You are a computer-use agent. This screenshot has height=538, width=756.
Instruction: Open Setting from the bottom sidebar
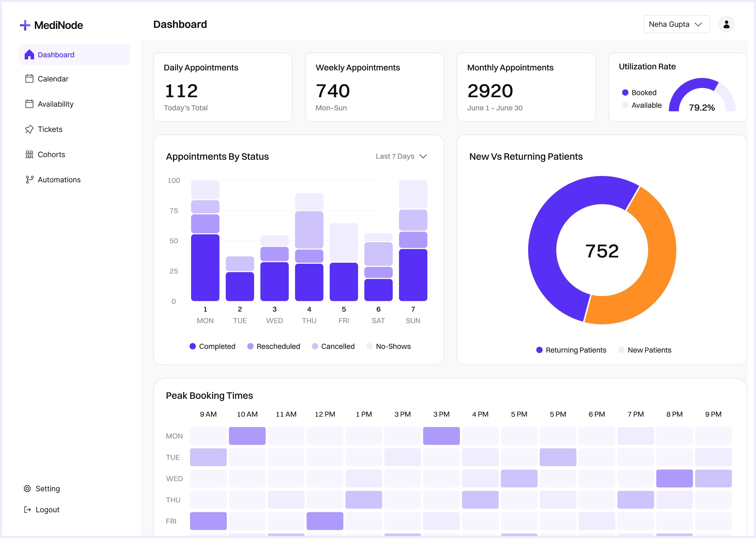coord(41,488)
